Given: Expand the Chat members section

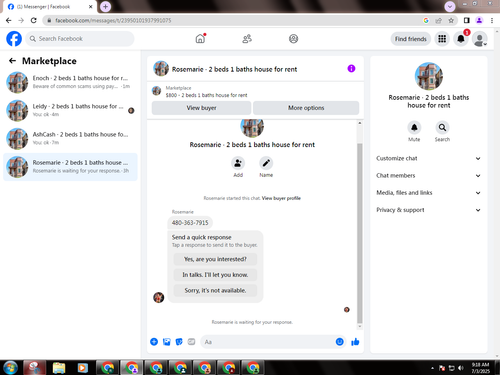Looking at the screenshot, I should (429, 176).
